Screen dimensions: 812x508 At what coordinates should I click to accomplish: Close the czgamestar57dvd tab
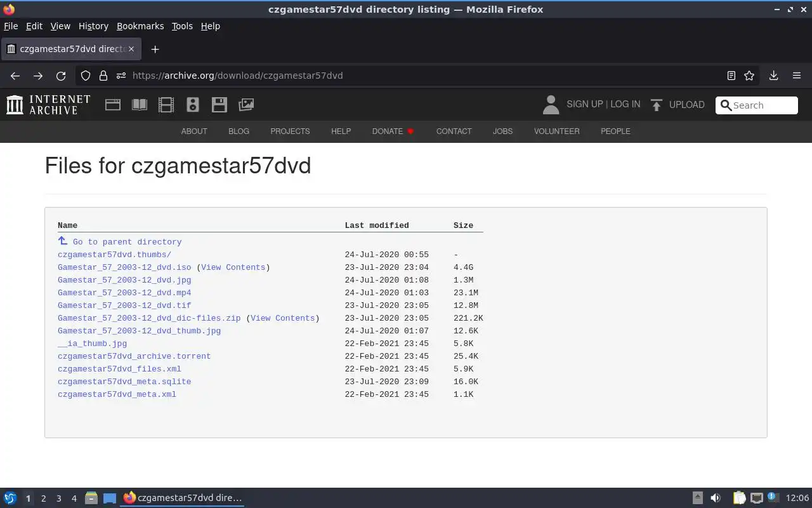[x=131, y=49]
